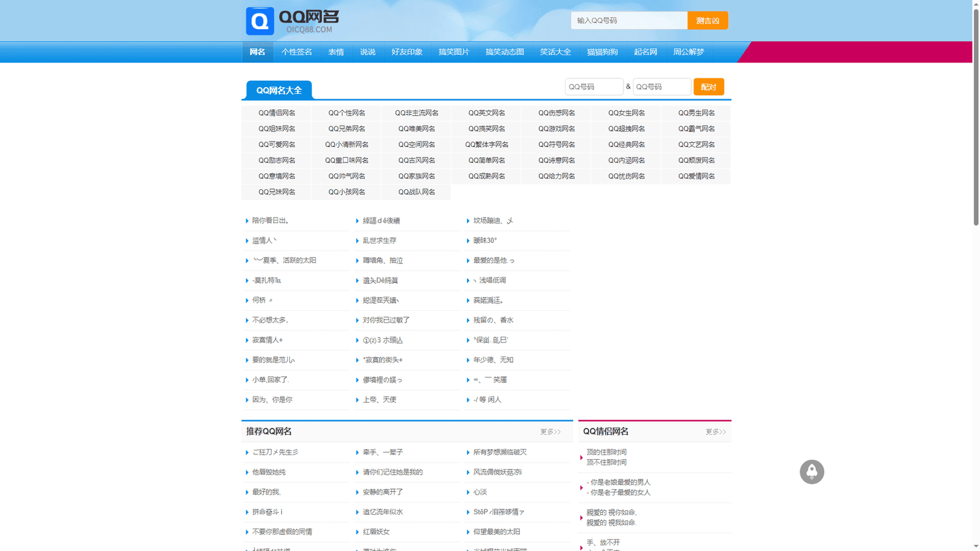Click 更多>> in the QQ情侣网名 header
Viewport: 980px width, 551px height.
pyautogui.click(x=716, y=432)
